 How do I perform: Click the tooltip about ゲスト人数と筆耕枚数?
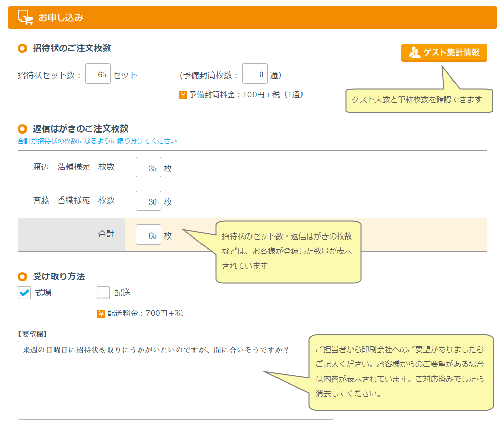(x=419, y=100)
